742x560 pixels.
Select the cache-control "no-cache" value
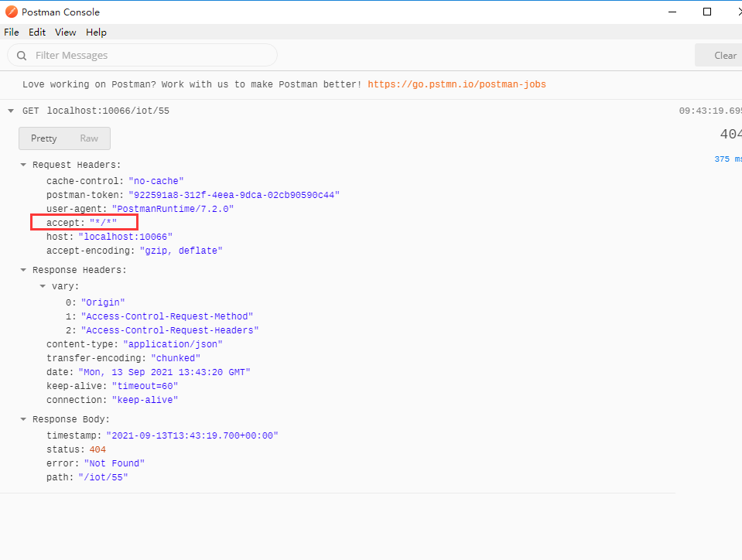coord(156,181)
